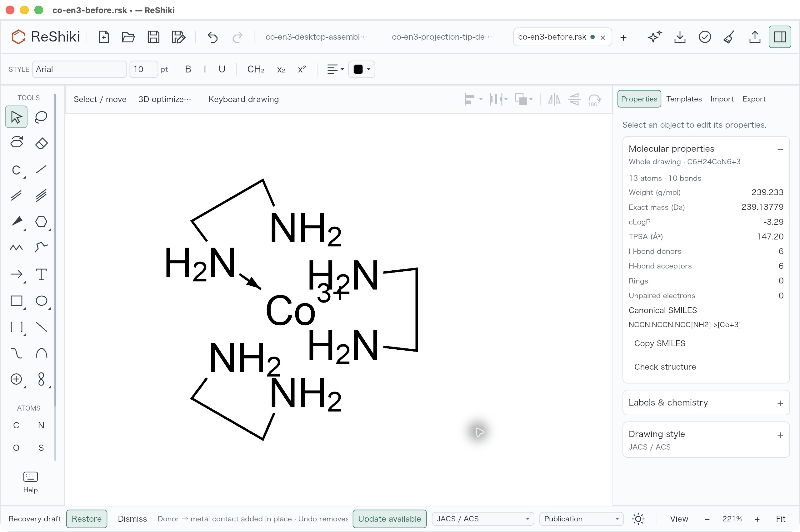This screenshot has height=532, width=800.
Task: Select the arrow selection tool
Action: click(x=16, y=117)
